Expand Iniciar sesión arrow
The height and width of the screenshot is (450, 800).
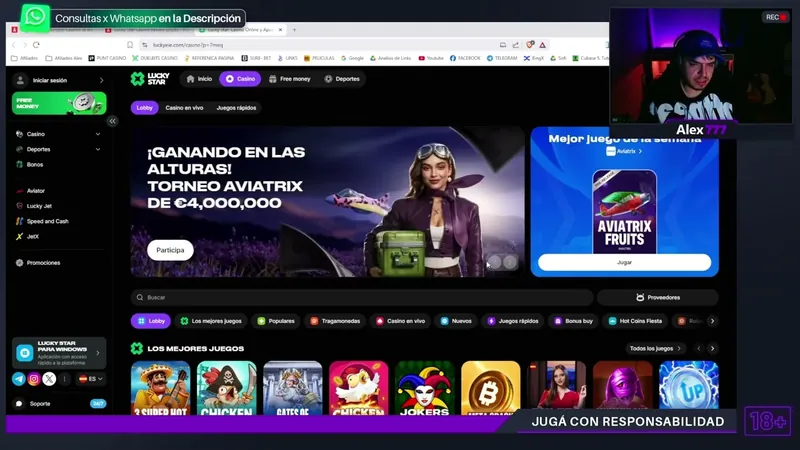[102, 80]
